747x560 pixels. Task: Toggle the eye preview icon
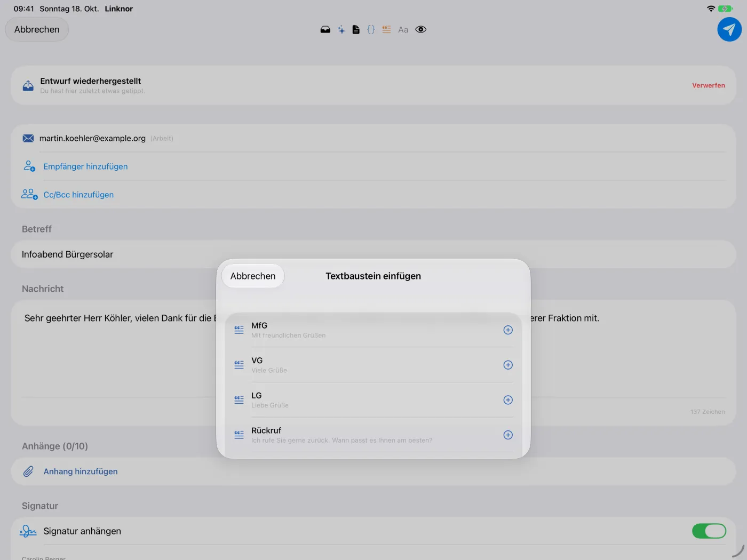pos(421,30)
